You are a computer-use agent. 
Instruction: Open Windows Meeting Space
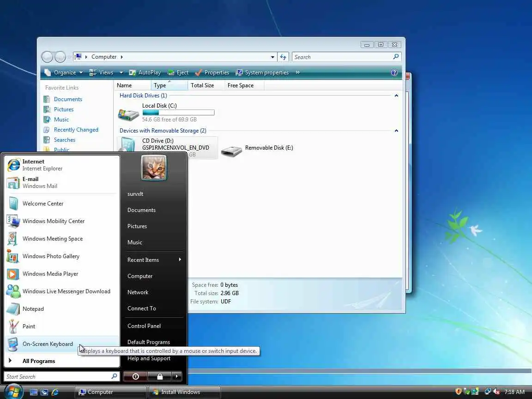tap(62, 239)
